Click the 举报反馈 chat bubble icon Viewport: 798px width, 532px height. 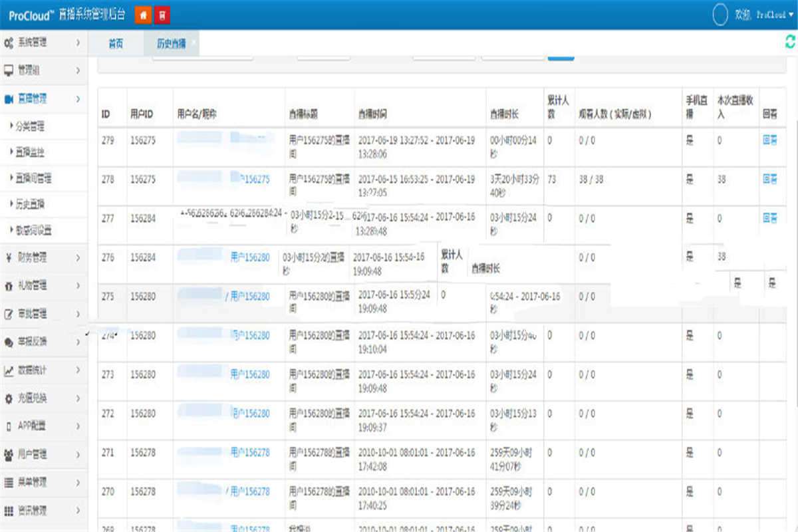coord(9,342)
